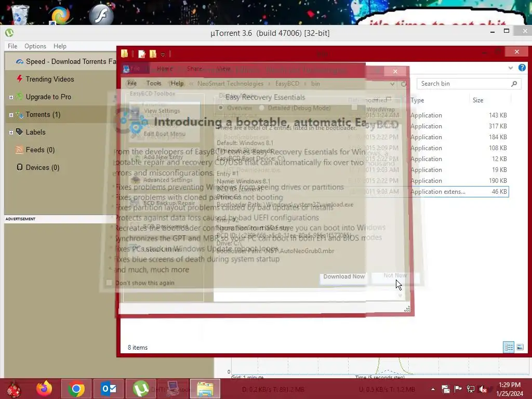Click the Devices icon in sidebar
This screenshot has width=532, height=399.
20,167
